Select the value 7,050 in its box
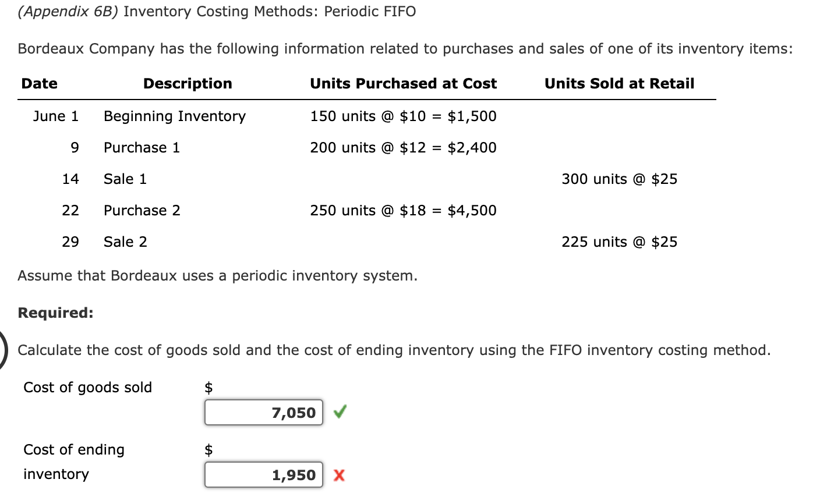 (x=294, y=412)
